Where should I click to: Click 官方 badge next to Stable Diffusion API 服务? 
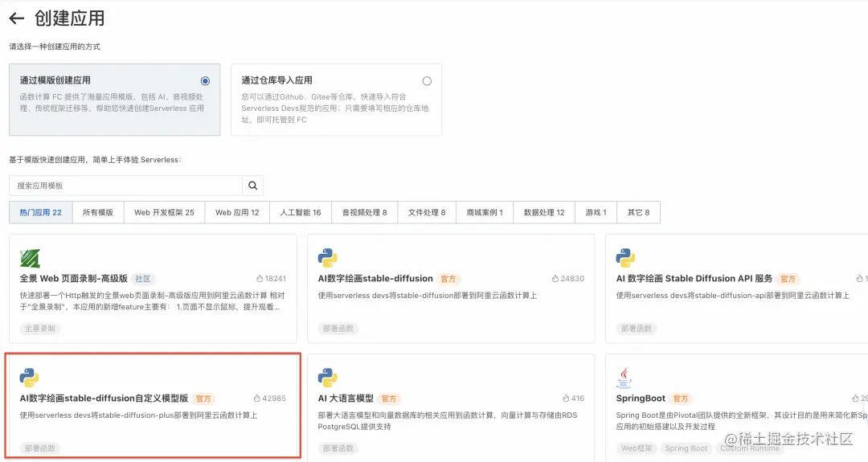pos(788,279)
